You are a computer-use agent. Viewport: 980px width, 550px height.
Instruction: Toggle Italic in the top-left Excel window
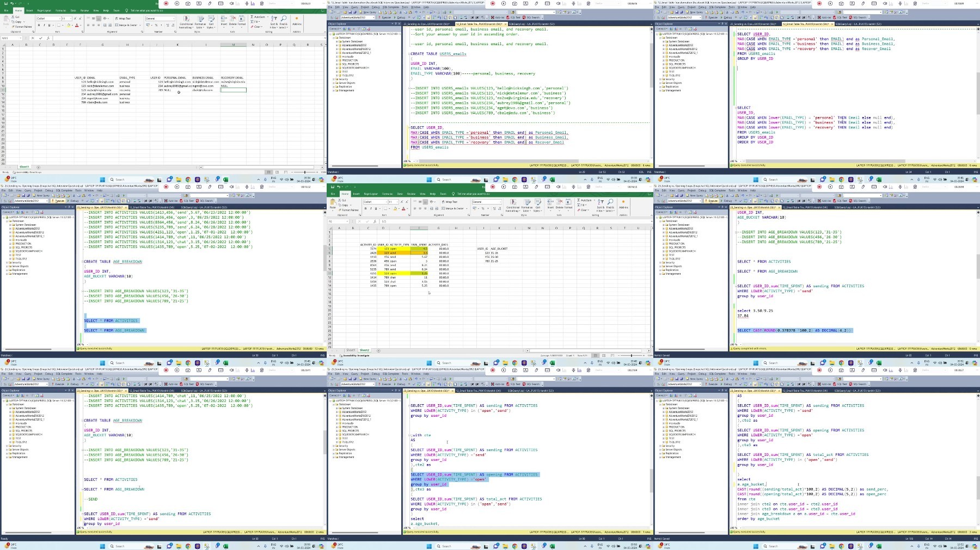44,25
